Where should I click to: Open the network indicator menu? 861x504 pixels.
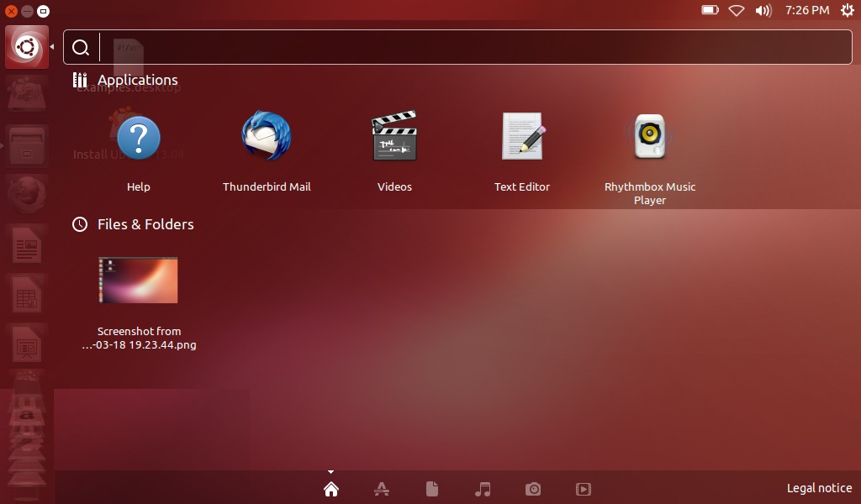(x=738, y=11)
